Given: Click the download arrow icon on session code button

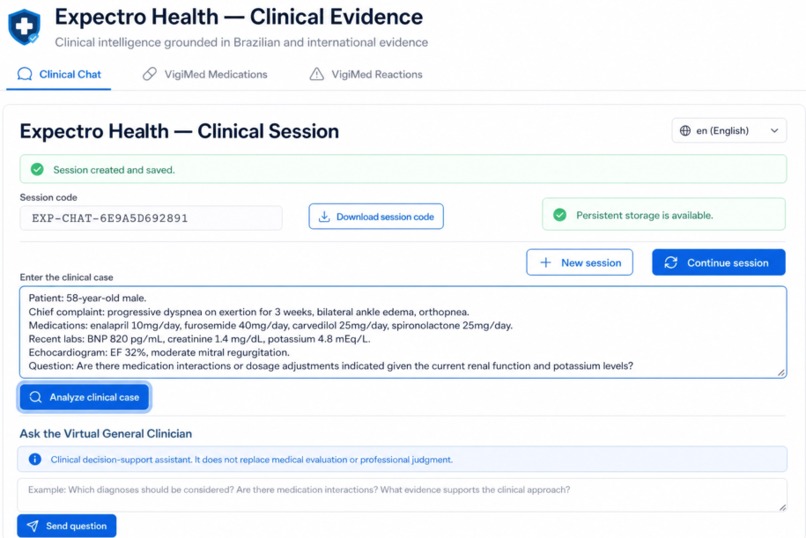Looking at the screenshot, I should tap(324, 216).
